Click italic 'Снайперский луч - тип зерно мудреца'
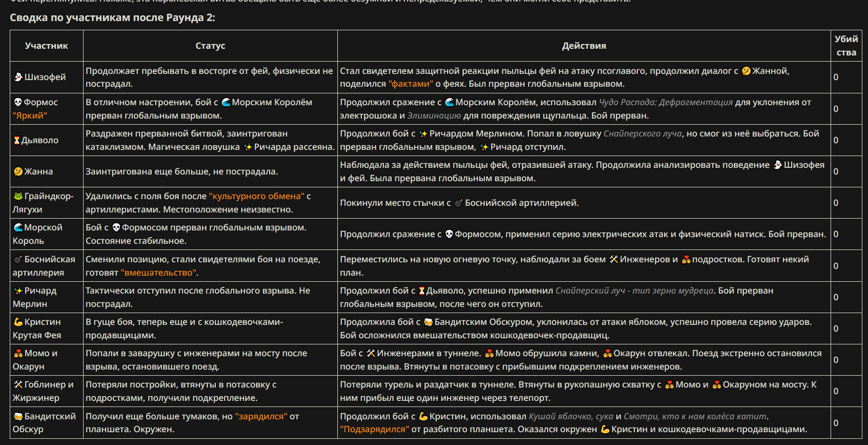Screen dimensions: 868x445 point(634,291)
